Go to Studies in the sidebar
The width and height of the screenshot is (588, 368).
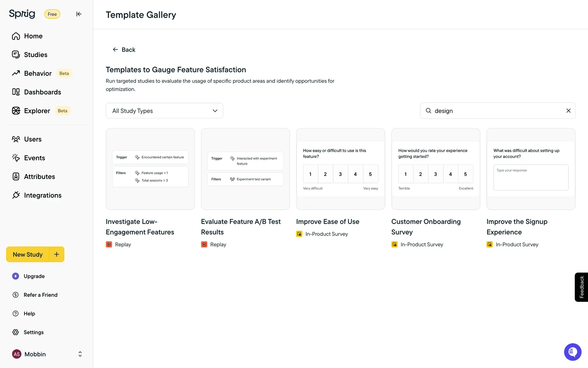(36, 55)
